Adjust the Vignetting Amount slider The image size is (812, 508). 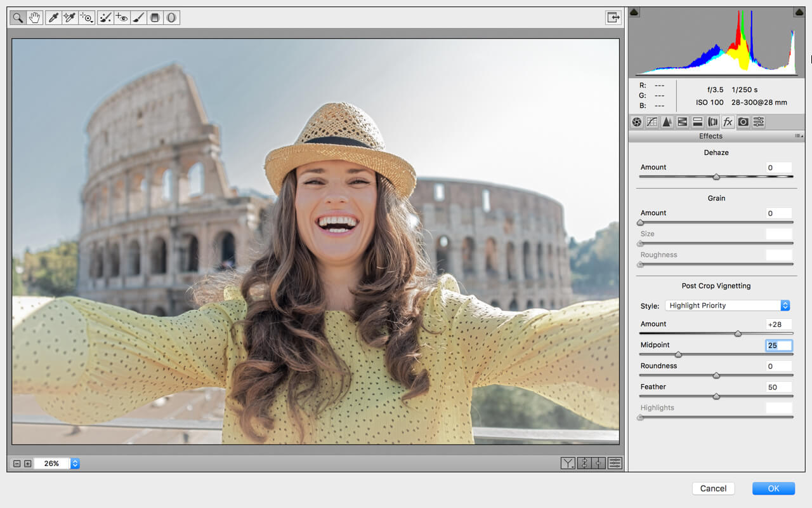pos(738,333)
